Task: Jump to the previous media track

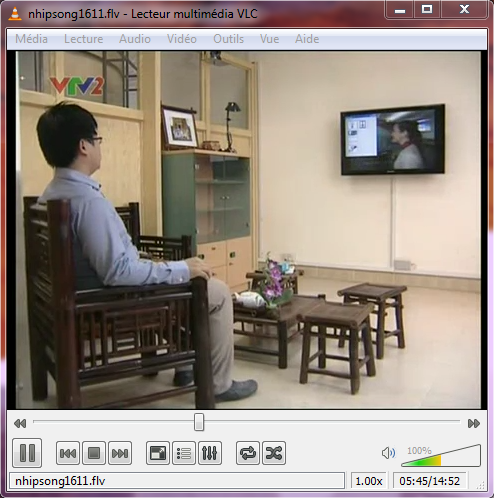Action: (x=68, y=453)
